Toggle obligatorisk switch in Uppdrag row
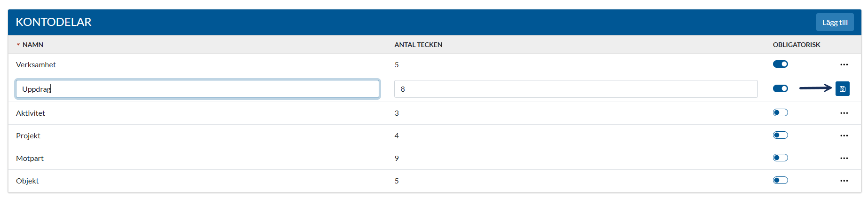The image size is (868, 199). coord(780,88)
